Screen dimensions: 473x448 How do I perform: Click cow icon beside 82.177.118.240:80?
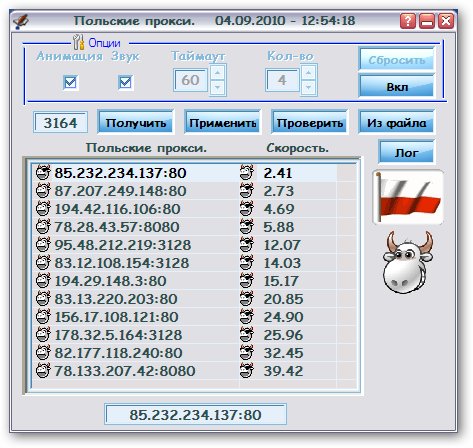(43, 353)
